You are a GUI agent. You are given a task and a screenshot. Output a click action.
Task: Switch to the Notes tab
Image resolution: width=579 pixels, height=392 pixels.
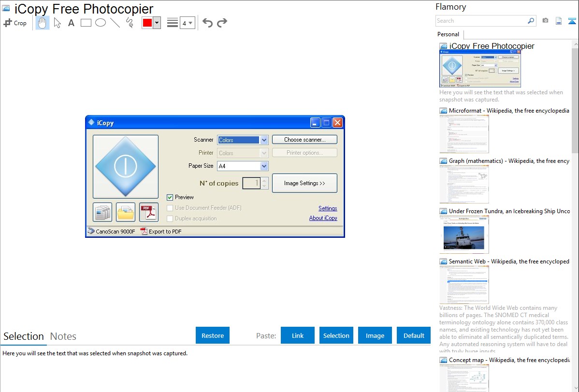pos(63,336)
